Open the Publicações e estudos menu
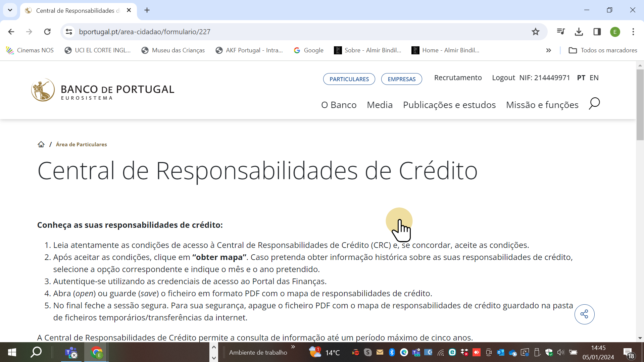 [x=449, y=105]
